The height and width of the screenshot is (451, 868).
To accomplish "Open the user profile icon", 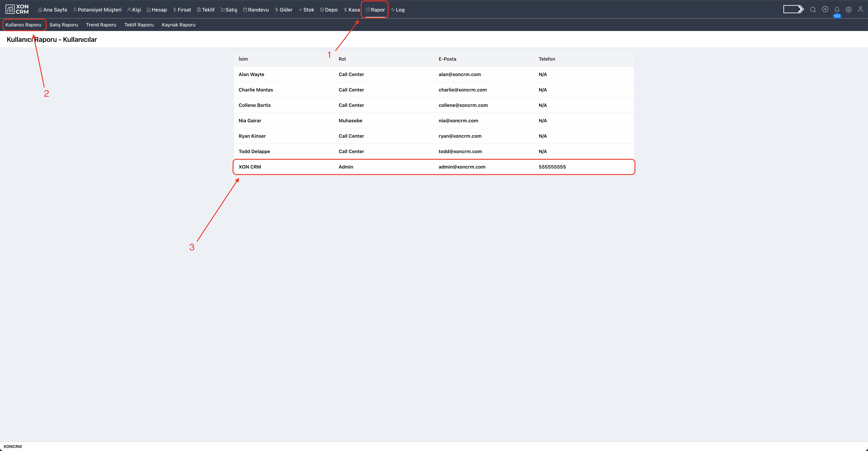I will 860,9.
